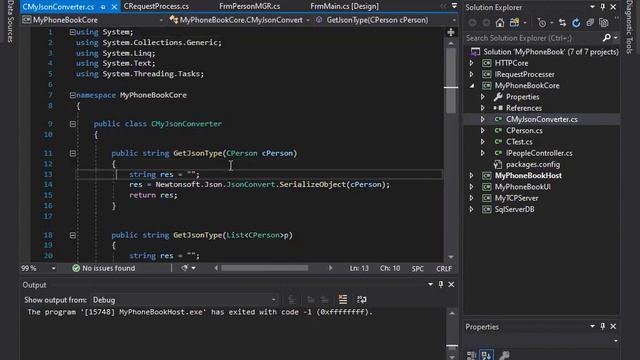Screen dimensions: 640x360
Task: Collapse GetJsonType(List<CPerson>) method block
Action: (73, 235)
